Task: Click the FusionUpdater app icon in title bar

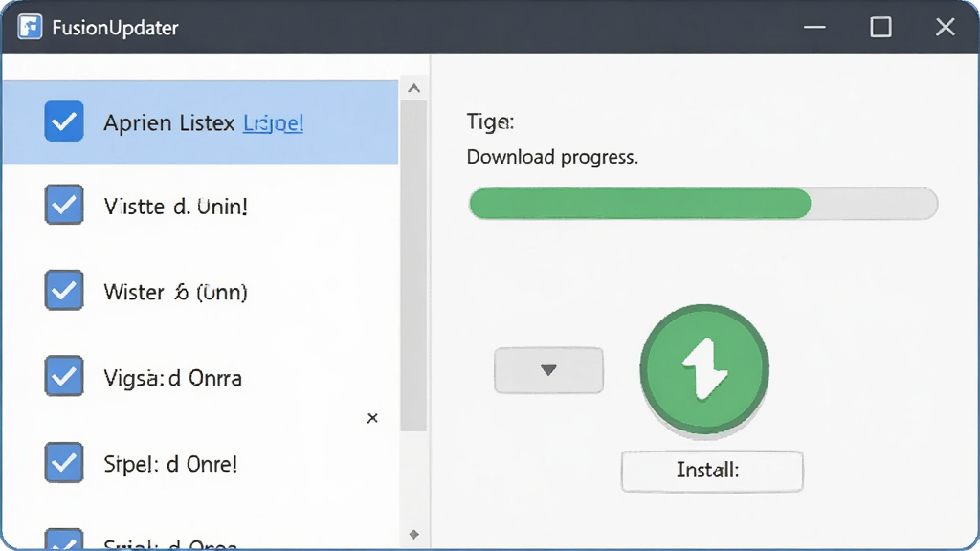Action: pos(30,27)
